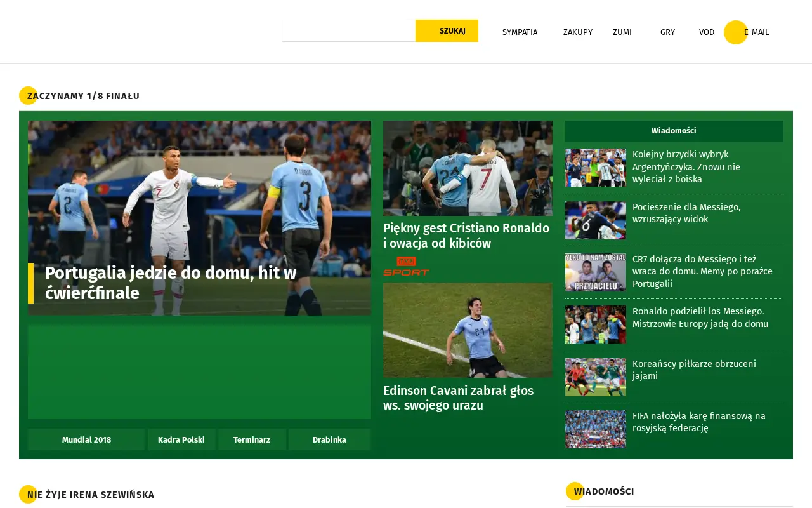Open thumbnail beside 'Koreańscy piłkarze obrzuceni jajami'

pos(596,377)
